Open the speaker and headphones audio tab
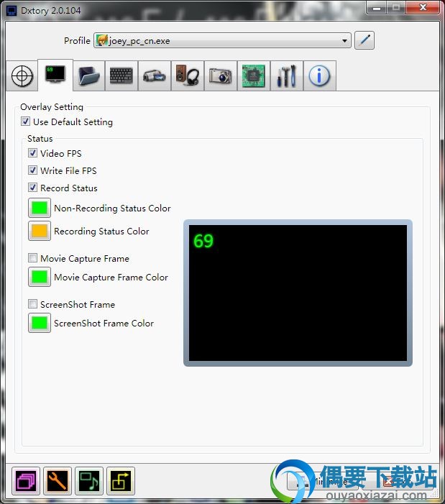445x504 pixels. [x=188, y=76]
